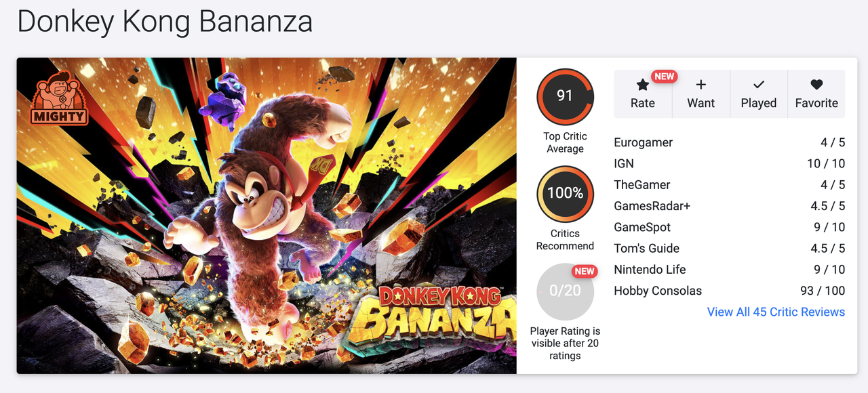Open View All 45 Critic Reviews link
This screenshot has width=868, height=393.
click(776, 312)
